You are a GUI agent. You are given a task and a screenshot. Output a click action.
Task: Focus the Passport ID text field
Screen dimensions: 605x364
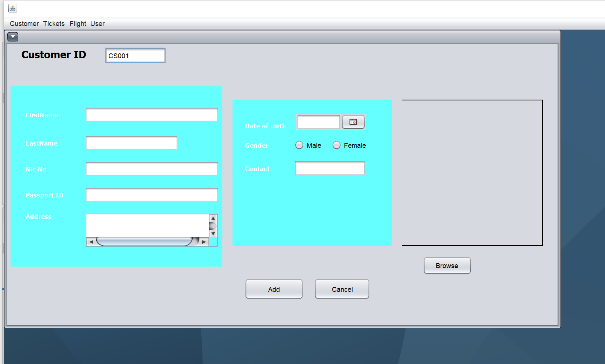pos(152,195)
